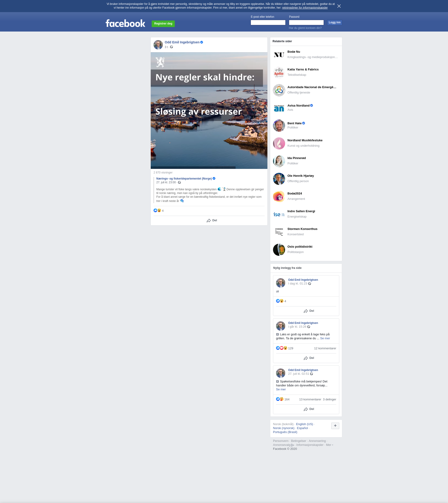The width and height of the screenshot is (448, 503).
Task: Click Odd Emil Ingebrigtsen's profile picture on main post
Action: (158, 45)
